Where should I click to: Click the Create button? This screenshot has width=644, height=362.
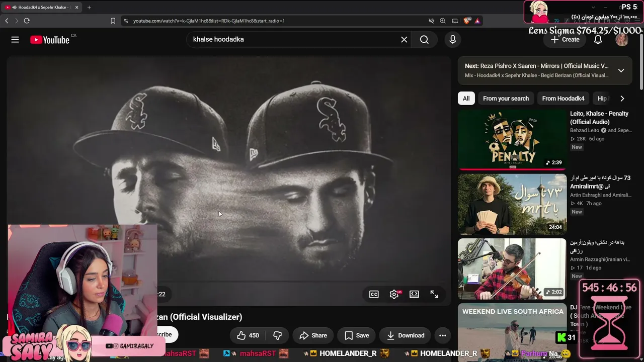[565, 40]
